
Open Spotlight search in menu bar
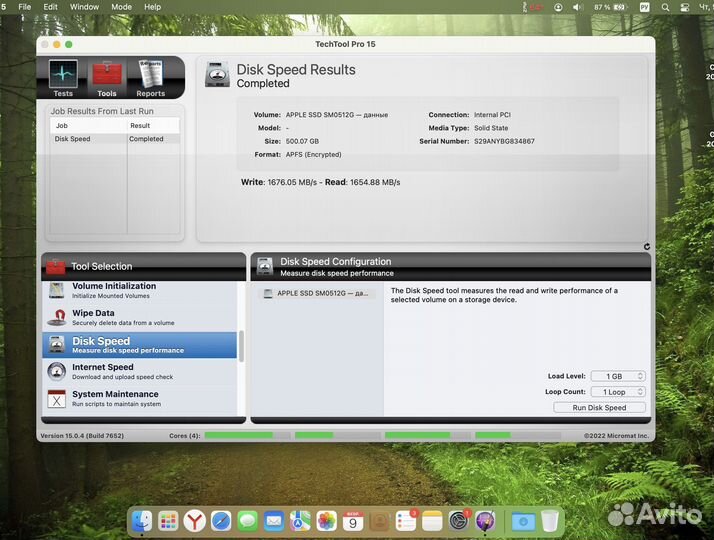tap(665, 7)
